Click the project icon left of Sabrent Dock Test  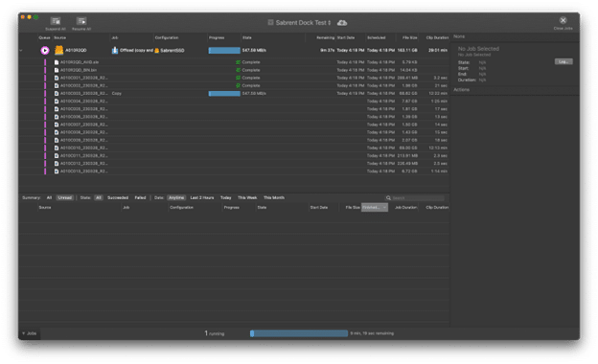(270, 22)
